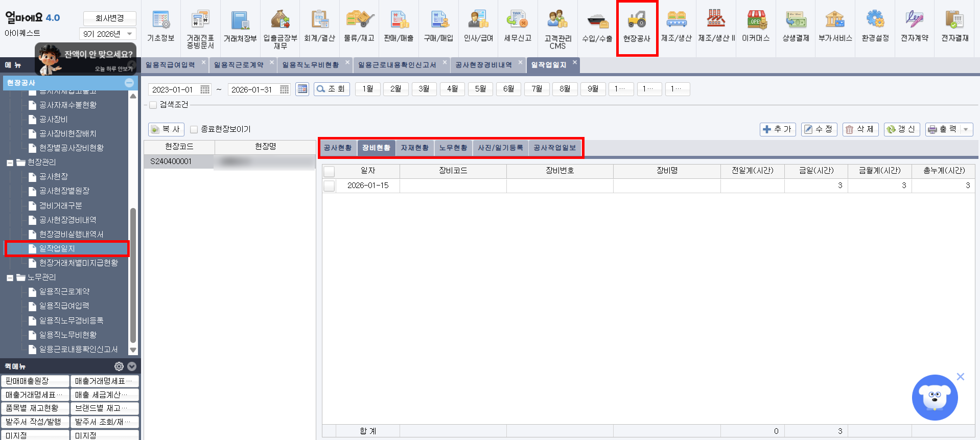Switch to the 일용직근로계약 tab
This screenshot has height=440, width=980.
point(239,65)
